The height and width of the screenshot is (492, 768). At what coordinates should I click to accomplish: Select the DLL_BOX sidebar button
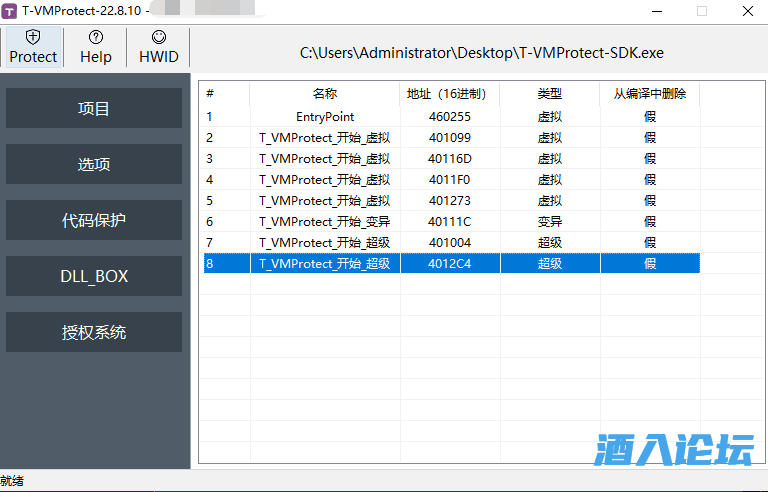coord(94,276)
